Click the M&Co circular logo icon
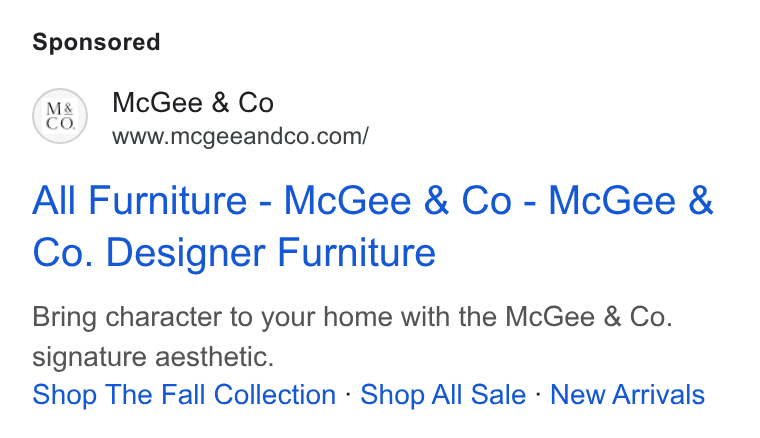This screenshot has height=438, width=760. (60, 116)
